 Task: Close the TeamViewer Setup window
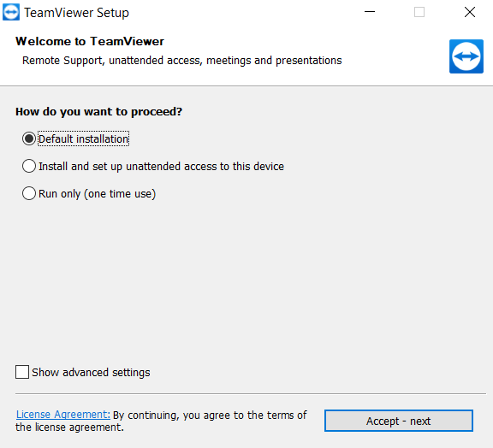click(x=469, y=12)
